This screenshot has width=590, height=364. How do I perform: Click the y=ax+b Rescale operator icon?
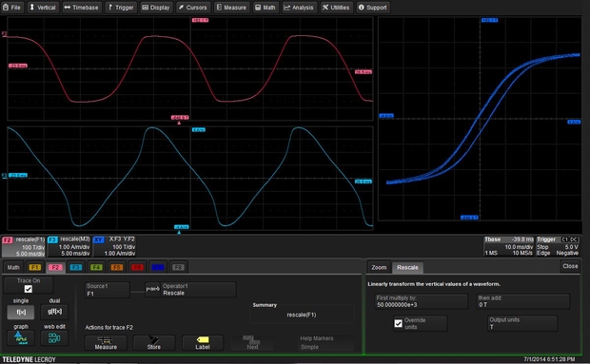[x=152, y=289]
